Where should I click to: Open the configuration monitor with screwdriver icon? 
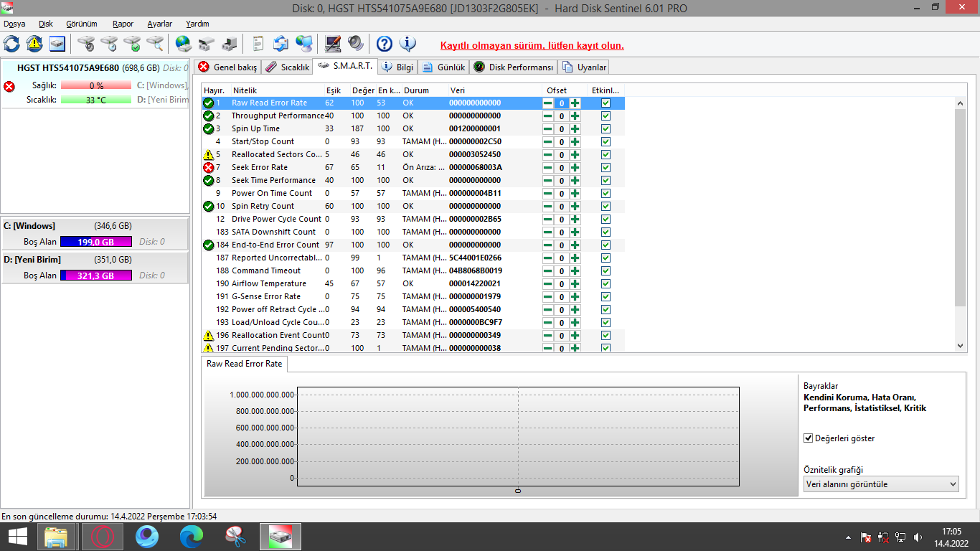(333, 44)
